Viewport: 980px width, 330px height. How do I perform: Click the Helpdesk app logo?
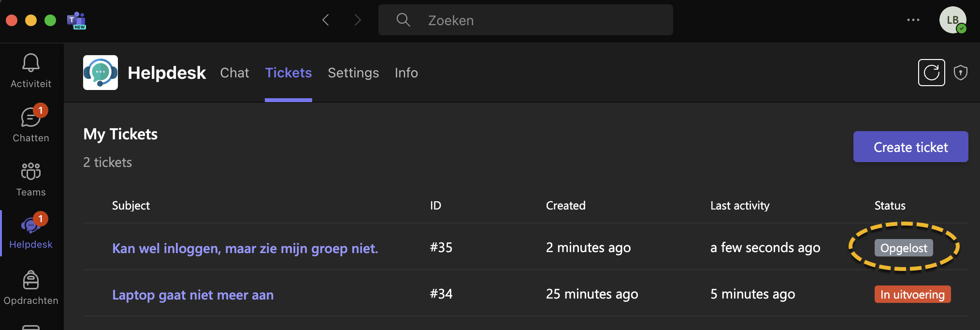(101, 73)
